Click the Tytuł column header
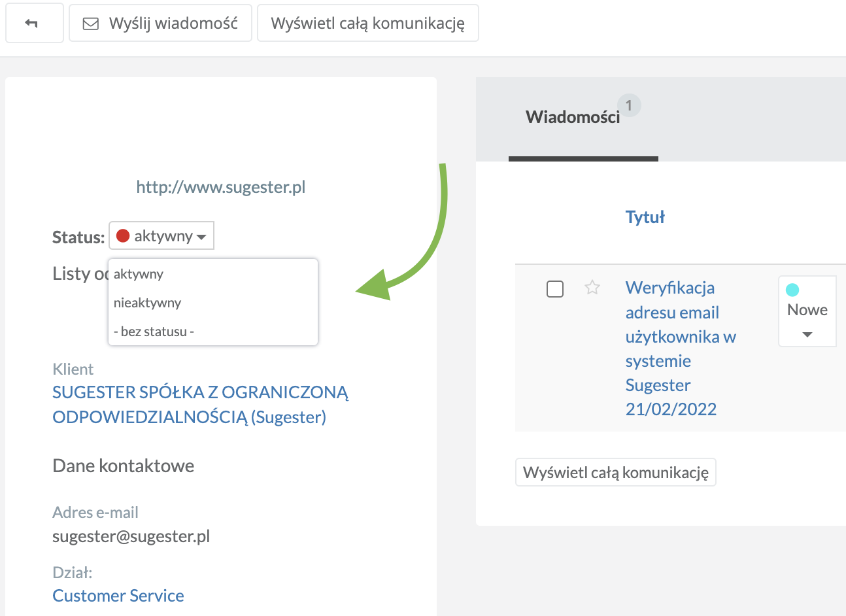This screenshot has height=616, width=846. (645, 216)
